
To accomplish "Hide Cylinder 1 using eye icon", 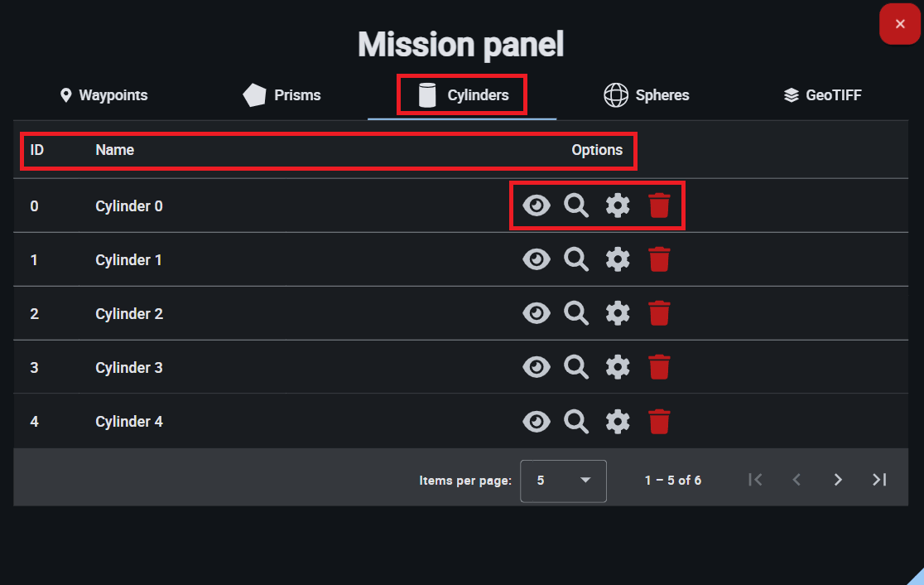I will (x=537, y=259).
